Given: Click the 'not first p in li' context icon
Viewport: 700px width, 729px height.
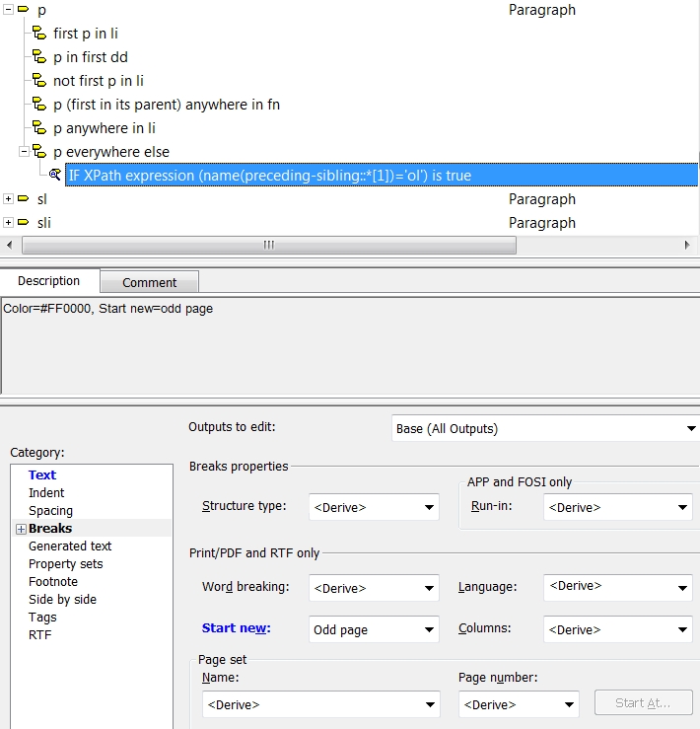Looking at the screenshot, I should 39,81.
